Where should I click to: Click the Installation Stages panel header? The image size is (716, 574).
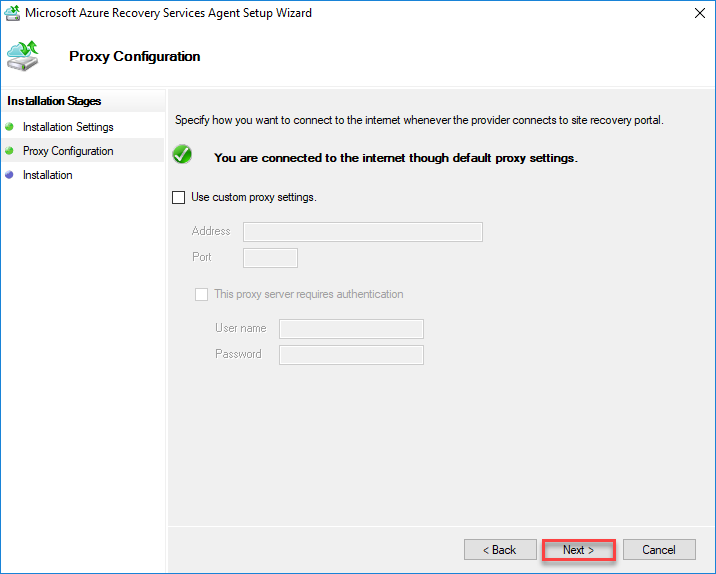55,101
